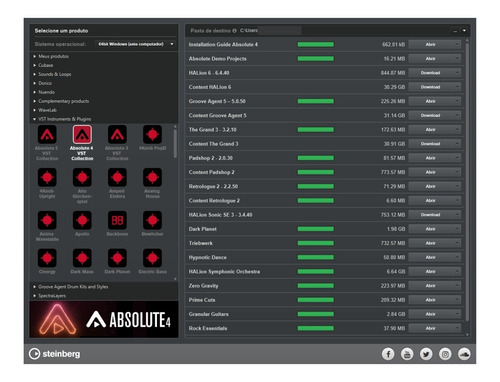This screenshot has height=382, width=500.
Task: Expand the WaveLab category
Action: coord(35,110)
